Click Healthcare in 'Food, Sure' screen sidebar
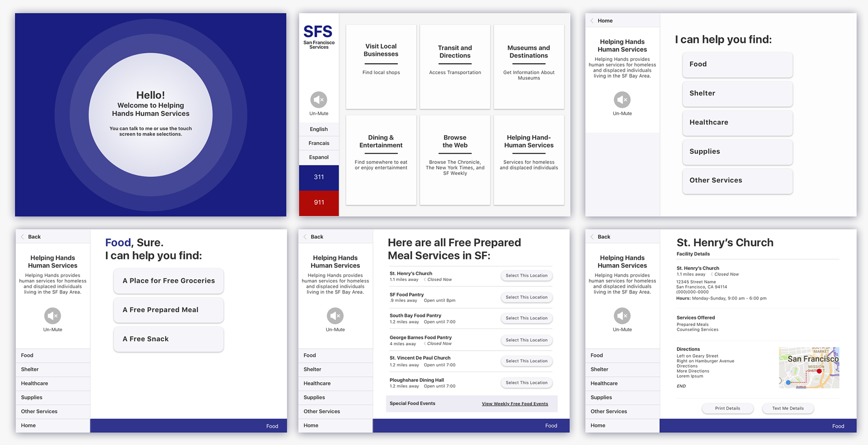The image size is (868, 445). (53, 384)
